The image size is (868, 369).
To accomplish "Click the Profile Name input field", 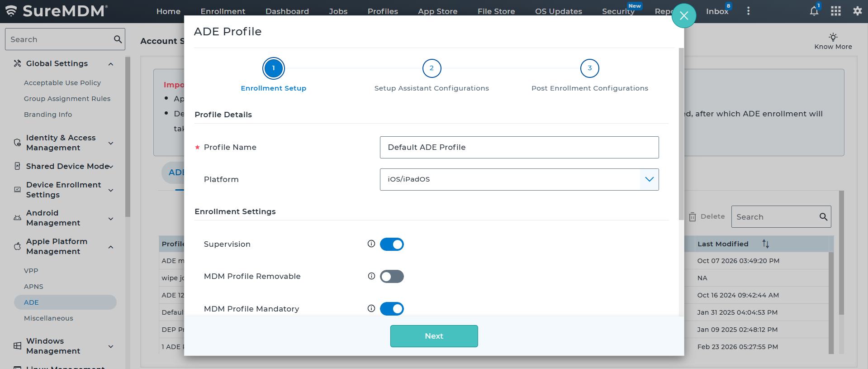I will 519,147.
